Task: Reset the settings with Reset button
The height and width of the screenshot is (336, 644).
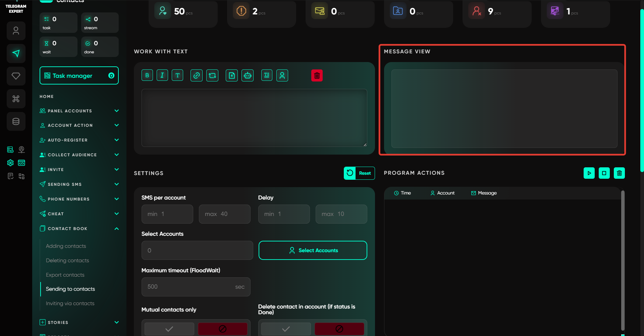Action: (x=359, y=173)
